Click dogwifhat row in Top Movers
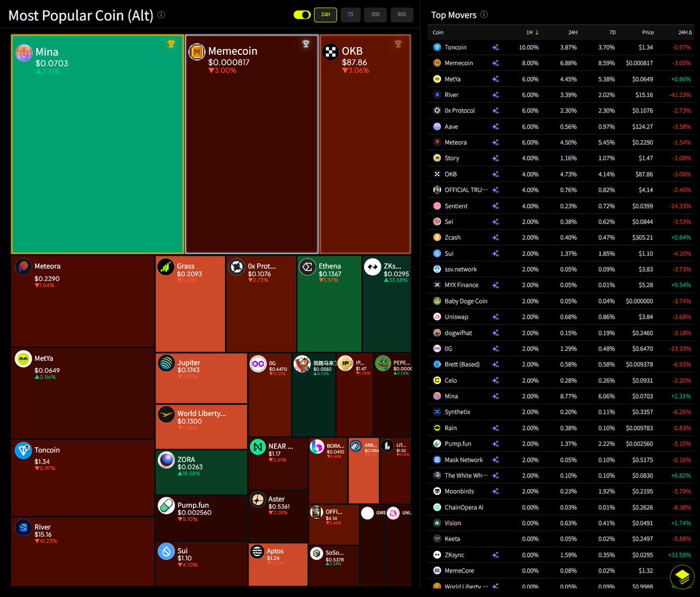The height and width of the screenshot is (597, 700). (562, 333)
